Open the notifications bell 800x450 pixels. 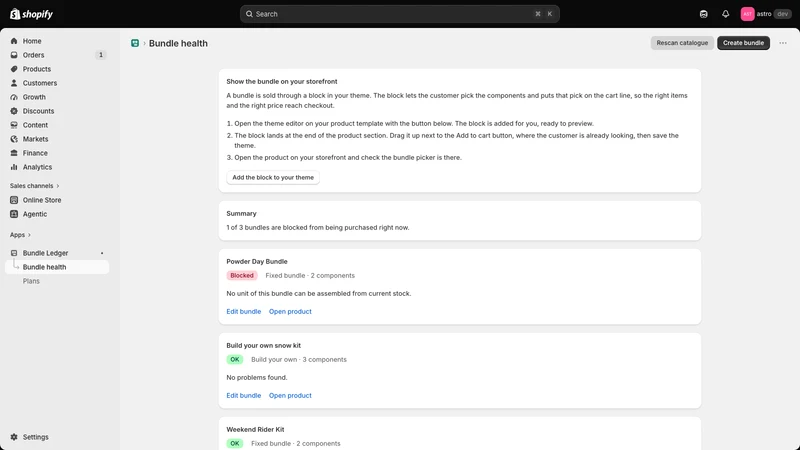click(726, 14)
